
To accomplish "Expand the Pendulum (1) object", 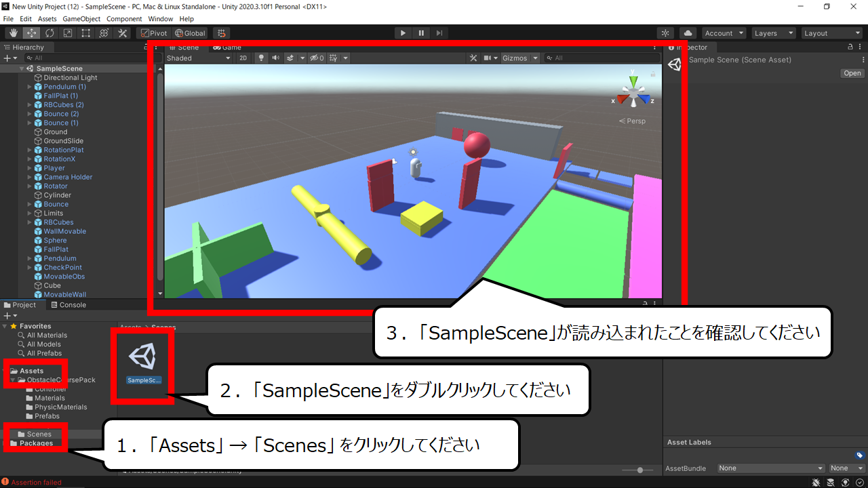I will coord(29,87).
